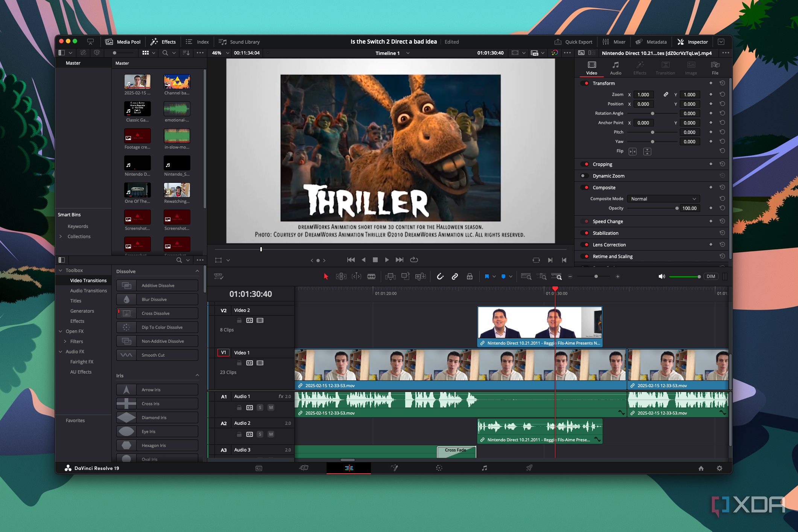
Task: Collapse the Open FX tree section
Action: click(x=61, y=331)
